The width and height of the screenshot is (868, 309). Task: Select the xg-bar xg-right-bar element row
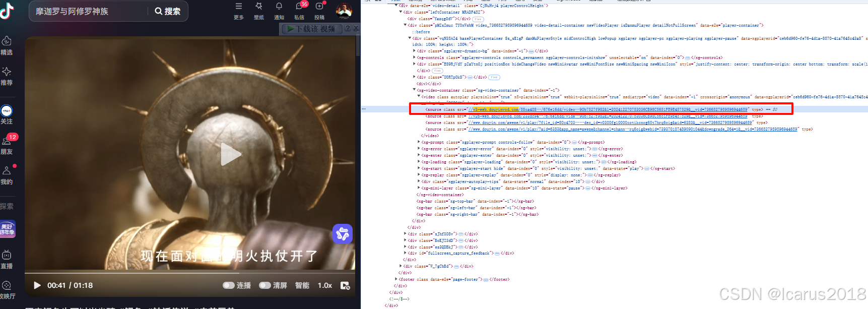[x=477, y=214]
